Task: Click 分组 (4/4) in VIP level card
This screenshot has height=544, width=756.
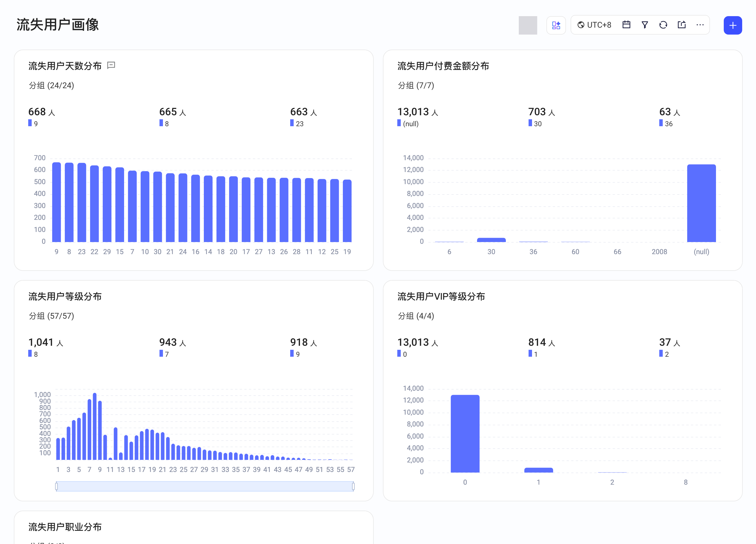Action: click(416, 316)
